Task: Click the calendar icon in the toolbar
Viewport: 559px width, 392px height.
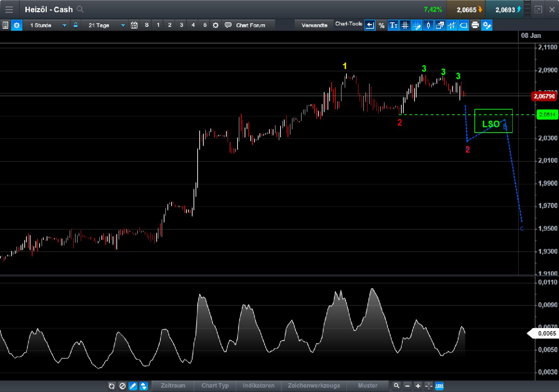Action: [x=134, y=25]
